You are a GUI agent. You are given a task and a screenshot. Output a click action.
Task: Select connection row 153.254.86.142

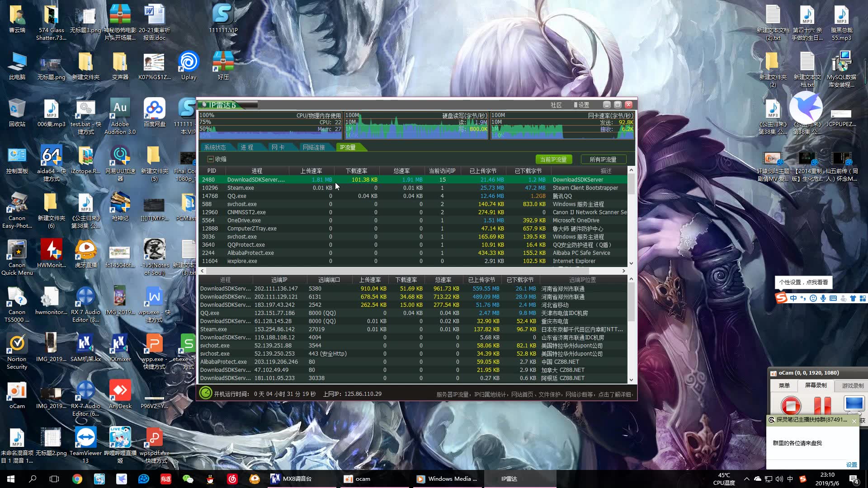413,329
